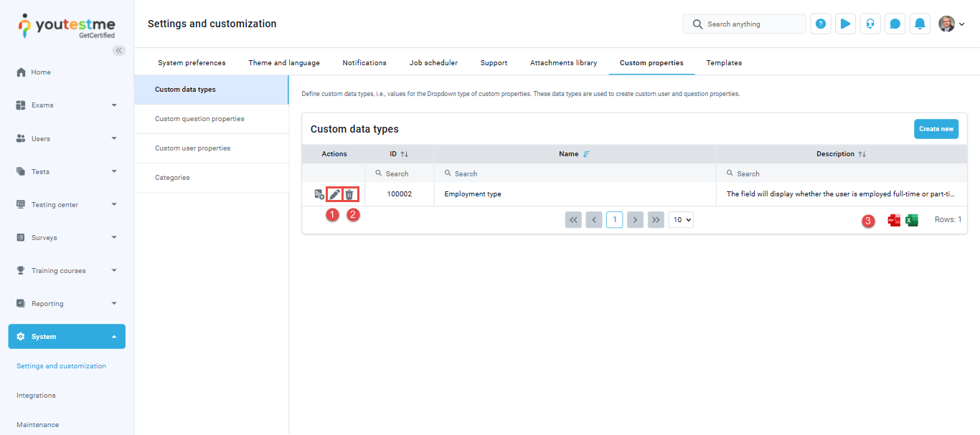
Task: Expand the Exams menu in sidebar
Action: click(67, 105)
